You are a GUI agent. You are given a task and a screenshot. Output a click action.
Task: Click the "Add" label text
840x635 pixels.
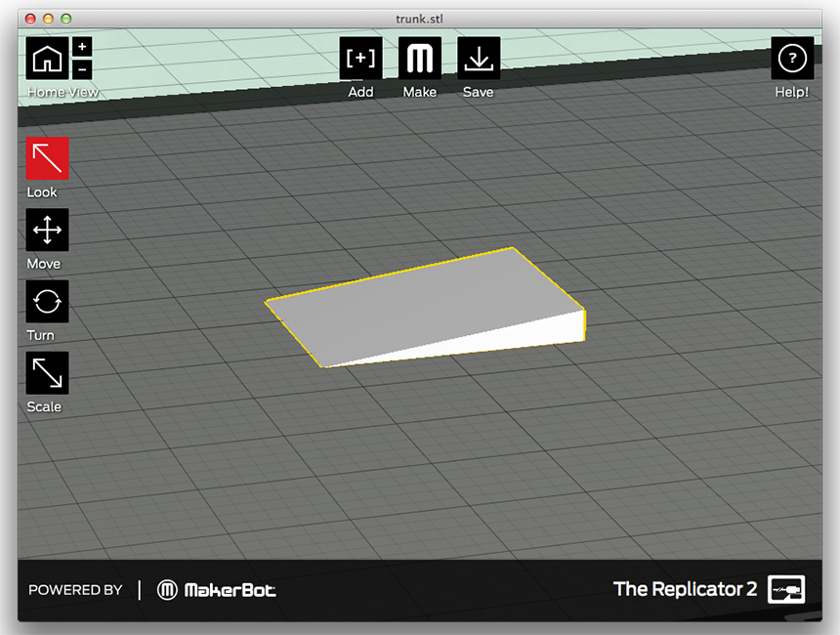pos(360,92)
